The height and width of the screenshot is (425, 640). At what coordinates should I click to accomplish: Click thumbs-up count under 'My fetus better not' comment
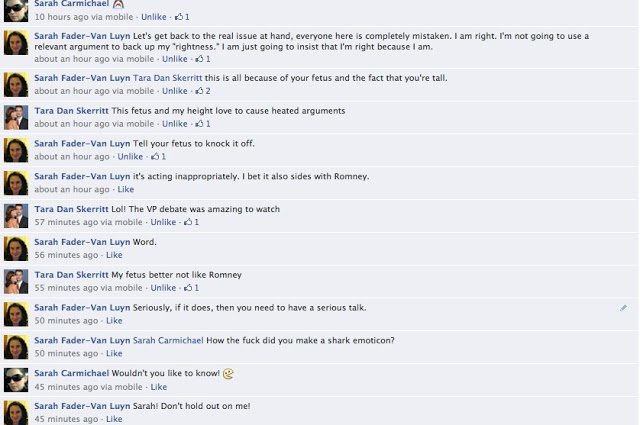pos(191,288)
